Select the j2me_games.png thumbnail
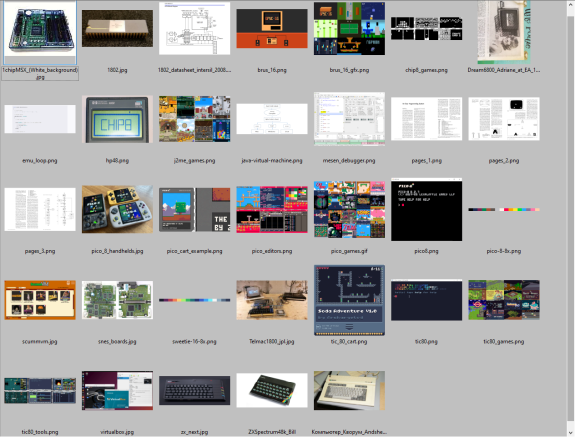 click(x=194, y=119)
